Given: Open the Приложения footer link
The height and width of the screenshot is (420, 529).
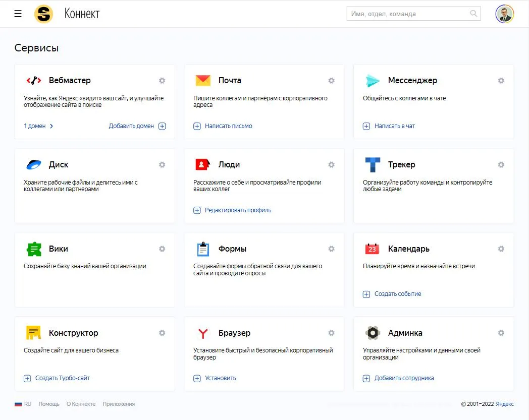Looking at the screenshot, I should [x=119, y=404].
